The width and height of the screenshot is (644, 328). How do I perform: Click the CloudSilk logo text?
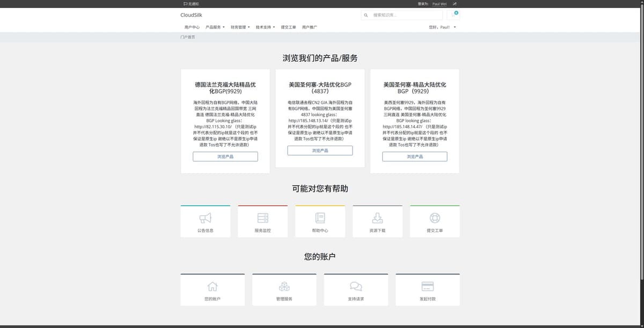pos(191,15)
